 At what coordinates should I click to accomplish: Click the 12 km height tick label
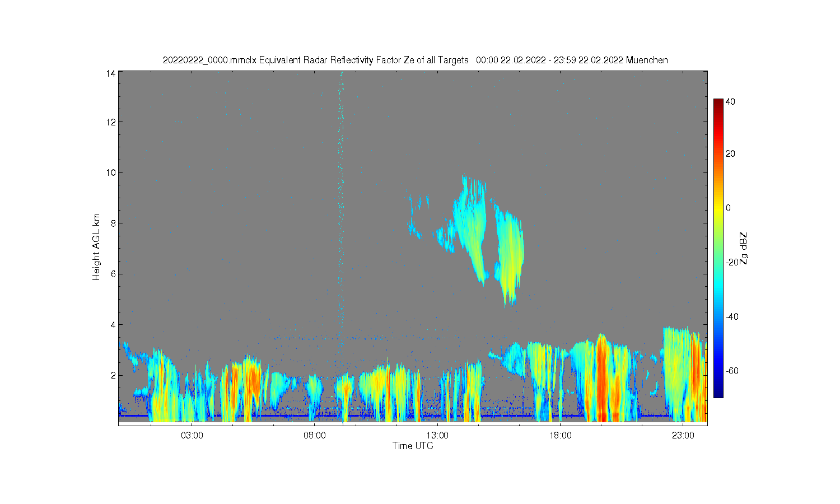(x=111, y=122)
